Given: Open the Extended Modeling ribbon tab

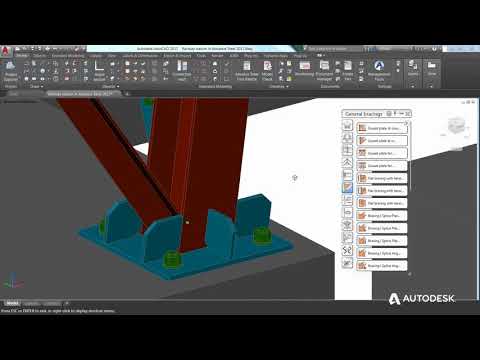Looking at the screenshot, I should 68,56.
